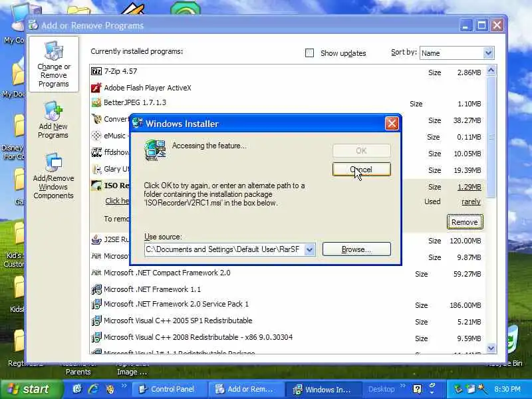Select Visual C++ 2005 SP1 Redistributable icon
This screenshot has height=399, width=532.
click(x=96, y=321)
